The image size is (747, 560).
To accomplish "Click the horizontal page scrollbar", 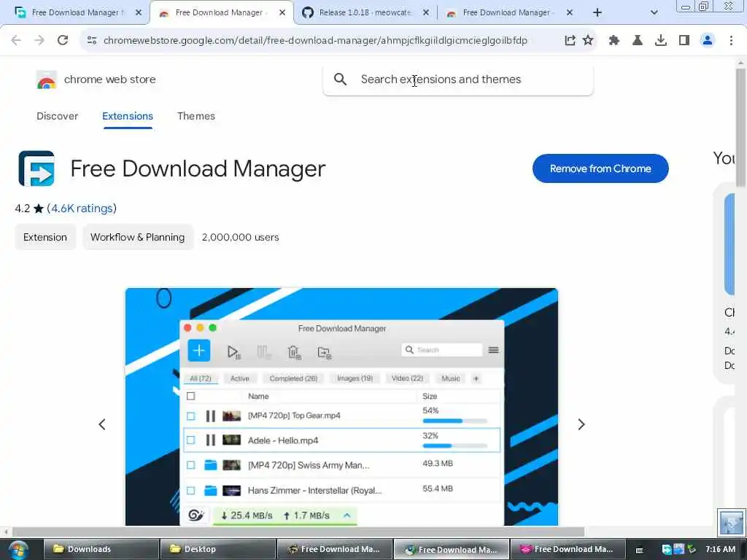I will click(298, 532).
